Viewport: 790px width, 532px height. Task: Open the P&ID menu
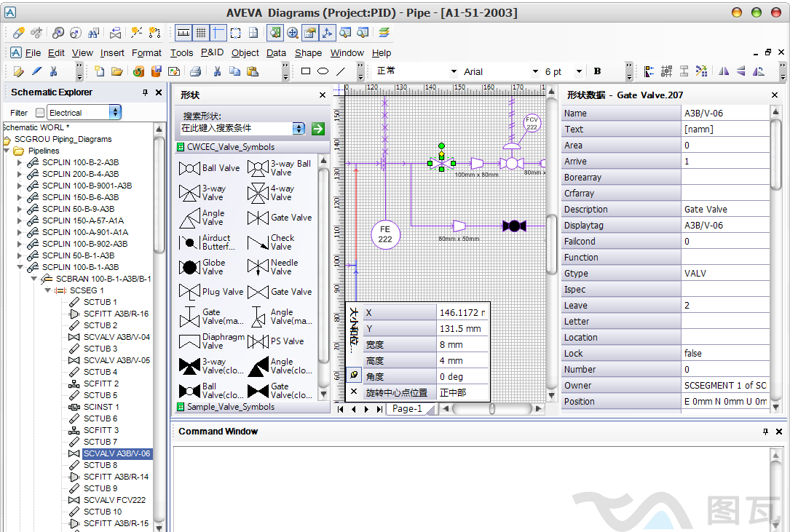(212, 52)
